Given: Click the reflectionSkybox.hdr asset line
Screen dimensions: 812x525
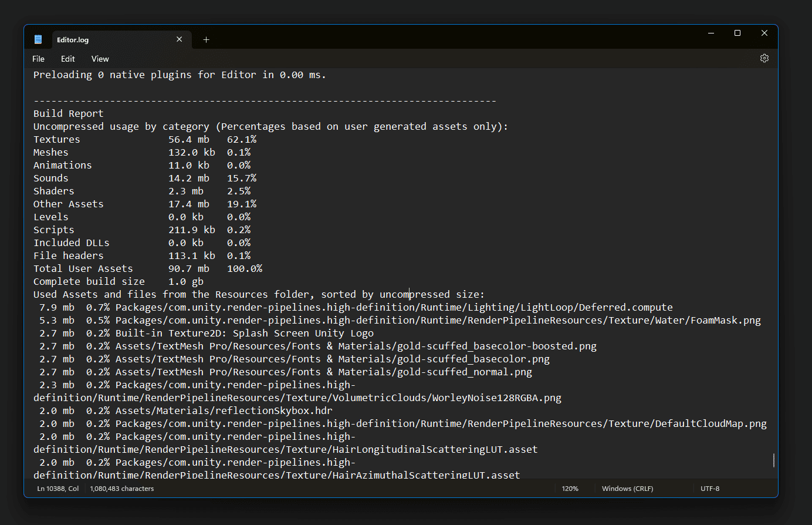Looking at the screenshot, I should point(186,410).
